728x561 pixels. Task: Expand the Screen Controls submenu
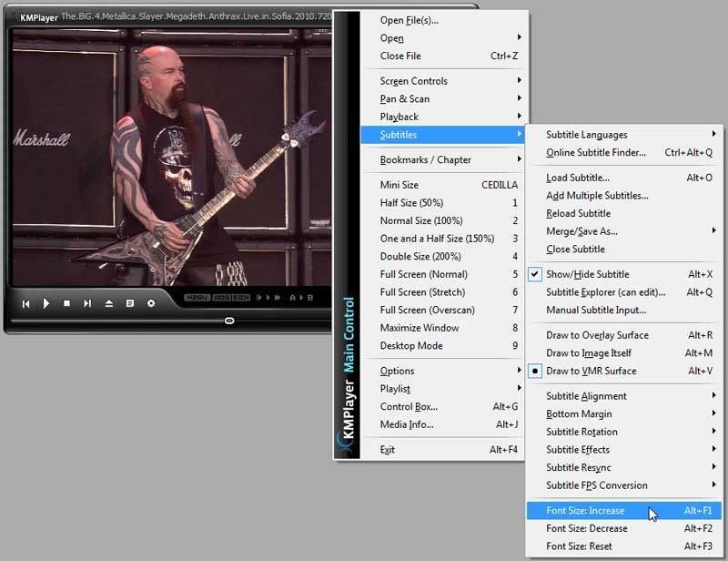pyautogui.click(x=443, y=81)
